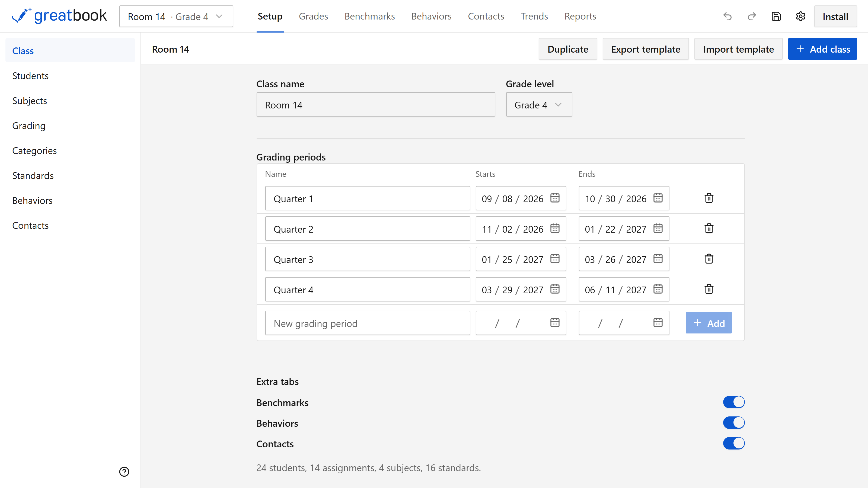Click the Quarter 4 name field
This screenshot has height=488, width=868.
[368, 289]
